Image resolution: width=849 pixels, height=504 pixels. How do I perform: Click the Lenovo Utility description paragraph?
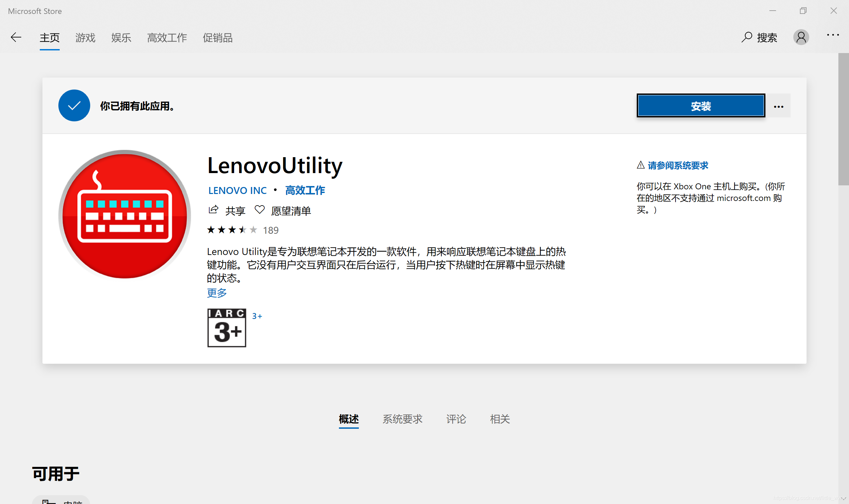coord(386,265)
